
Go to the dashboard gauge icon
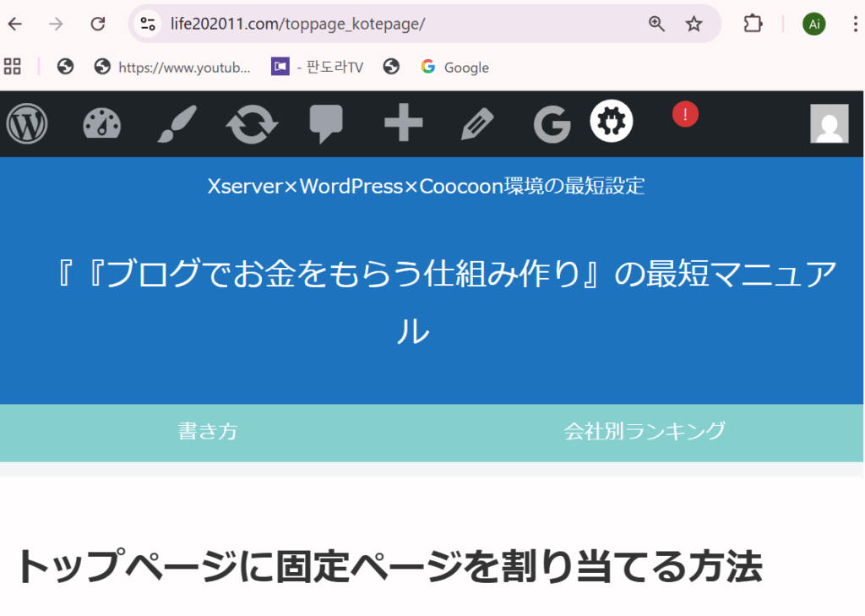pyautogui.click(x=101, y=125)
